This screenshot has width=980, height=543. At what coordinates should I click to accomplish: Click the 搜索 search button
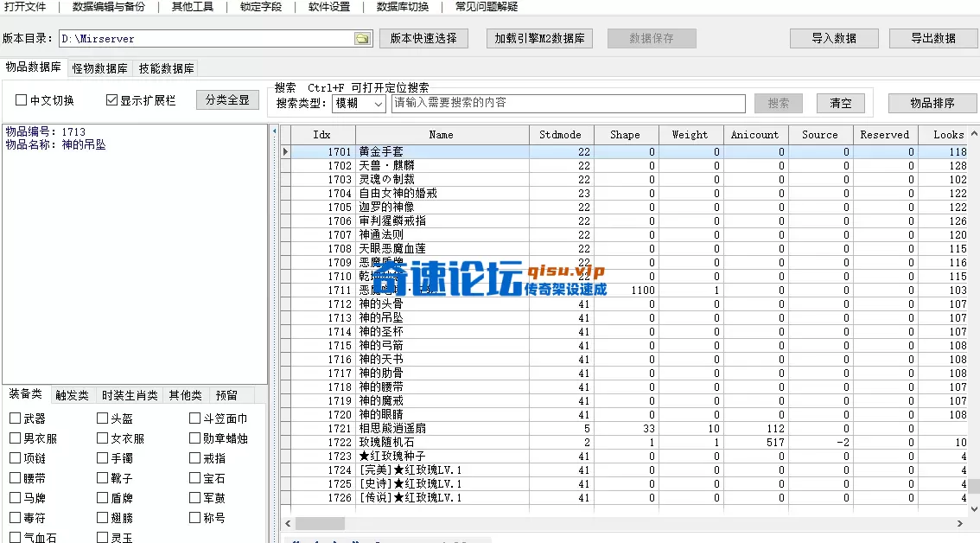[777, 102]
